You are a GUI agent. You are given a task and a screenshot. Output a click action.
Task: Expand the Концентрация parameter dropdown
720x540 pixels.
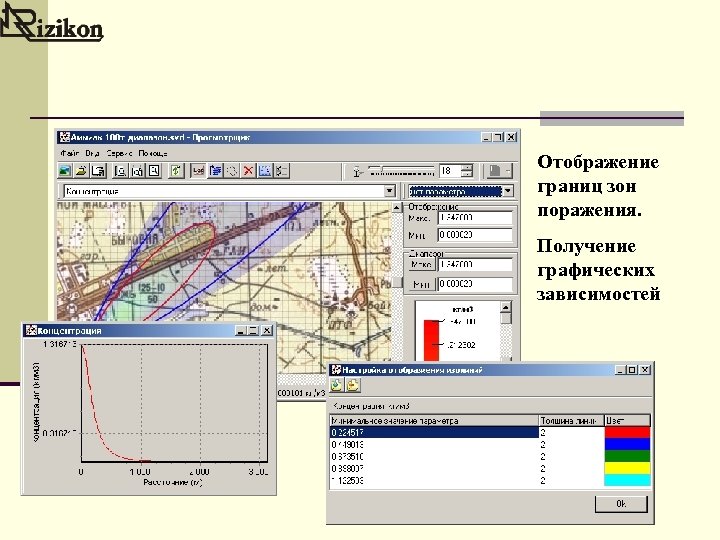point(389,191)
